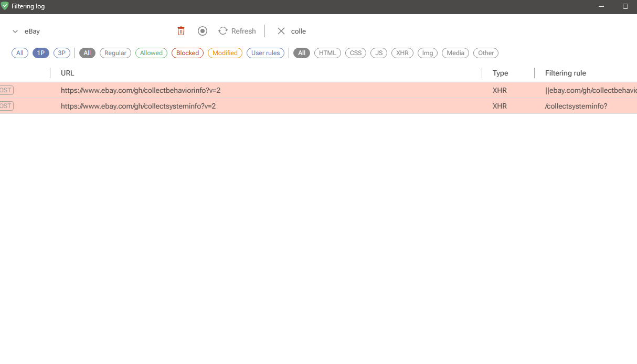Open the tab selector chevron next to eBay
The width and height of the screenshot is (637, 364).
15,31
